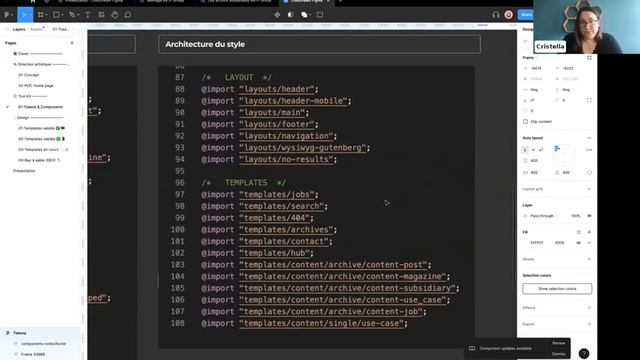Open Fill styles icon

[x=578, y=232]
